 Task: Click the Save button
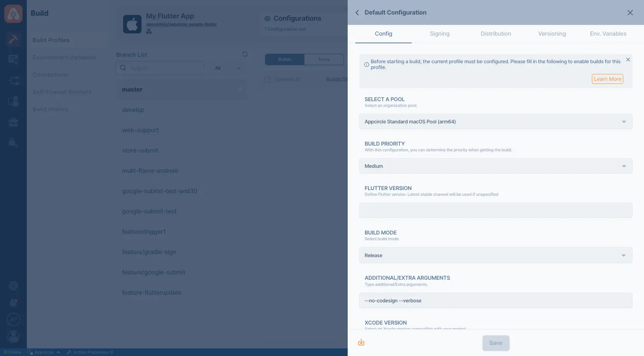tap(496, 343)
